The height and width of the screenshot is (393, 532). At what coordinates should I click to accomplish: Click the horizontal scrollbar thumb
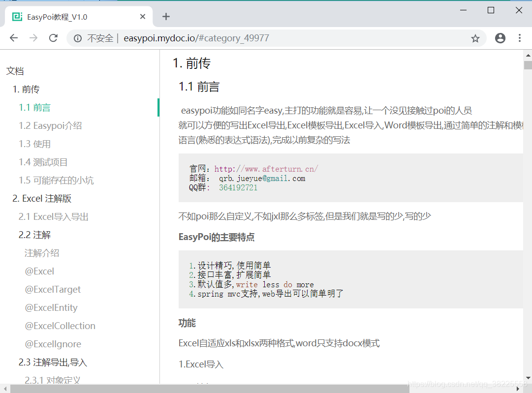210,389
